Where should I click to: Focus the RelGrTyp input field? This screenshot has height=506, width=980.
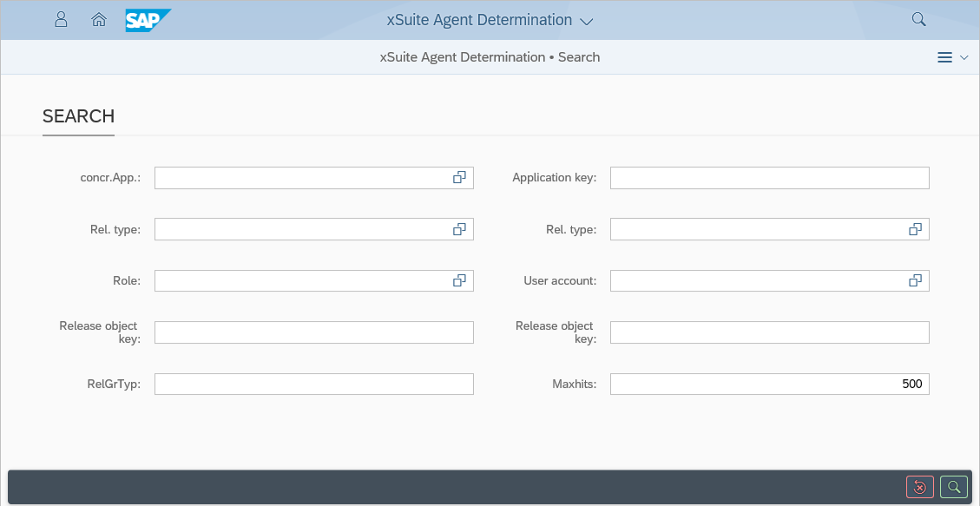[x=313, y=384]
